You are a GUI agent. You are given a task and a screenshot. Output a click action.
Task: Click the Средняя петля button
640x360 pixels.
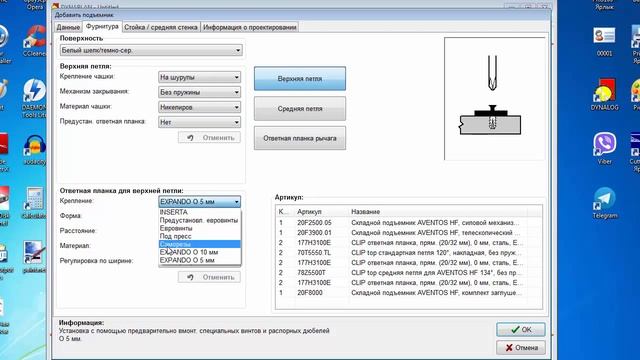pos(300,109)
